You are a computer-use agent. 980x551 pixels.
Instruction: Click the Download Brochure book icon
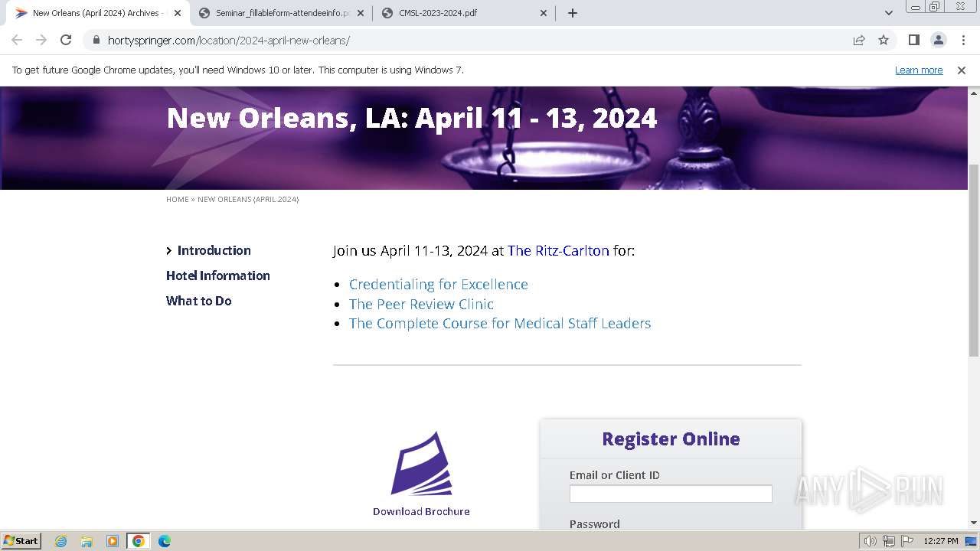tap(421, 464)
